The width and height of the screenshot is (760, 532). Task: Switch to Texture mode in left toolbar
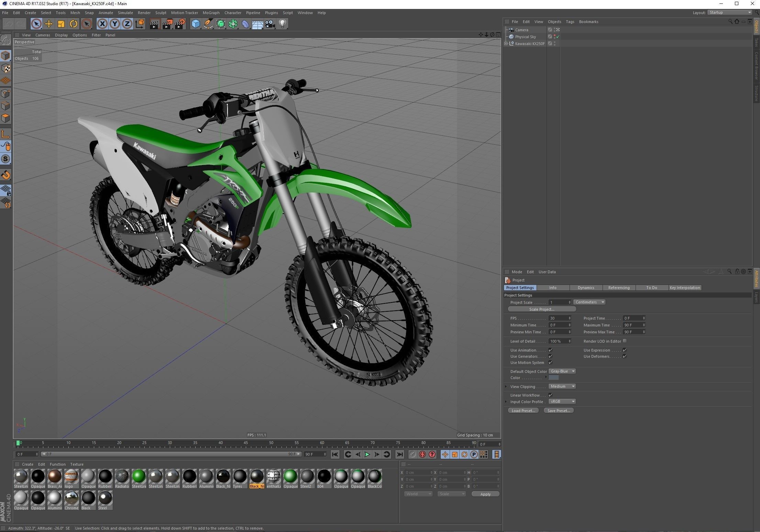[6, 68]
